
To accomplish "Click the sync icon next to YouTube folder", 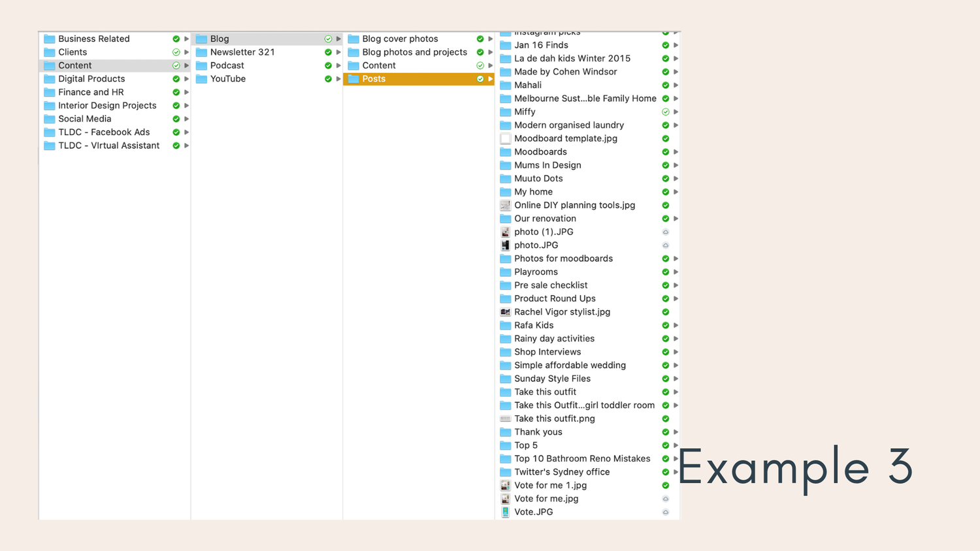I will click(x=328, y=78).
